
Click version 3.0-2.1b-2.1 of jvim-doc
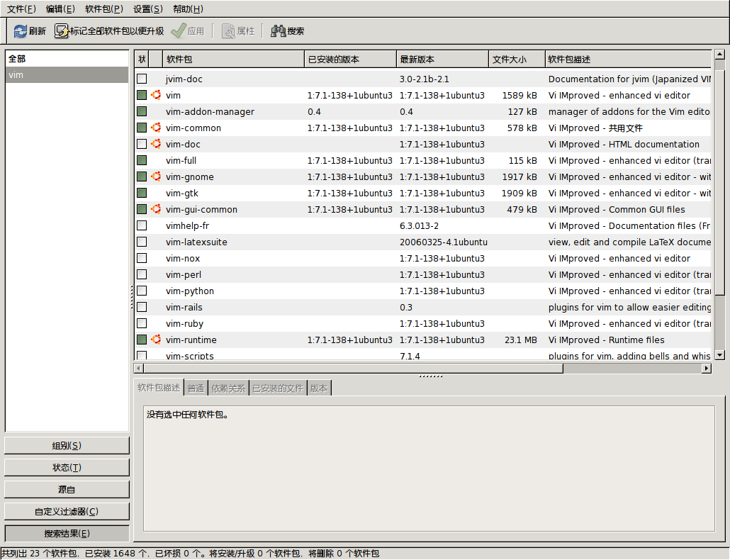[x=424, y=79]
